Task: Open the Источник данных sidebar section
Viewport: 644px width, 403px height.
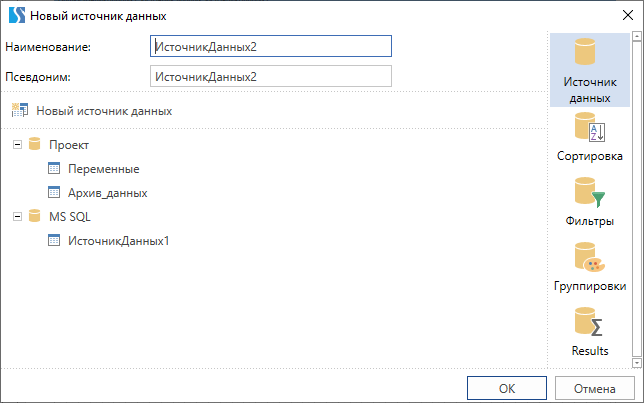Action: [589, 70]
